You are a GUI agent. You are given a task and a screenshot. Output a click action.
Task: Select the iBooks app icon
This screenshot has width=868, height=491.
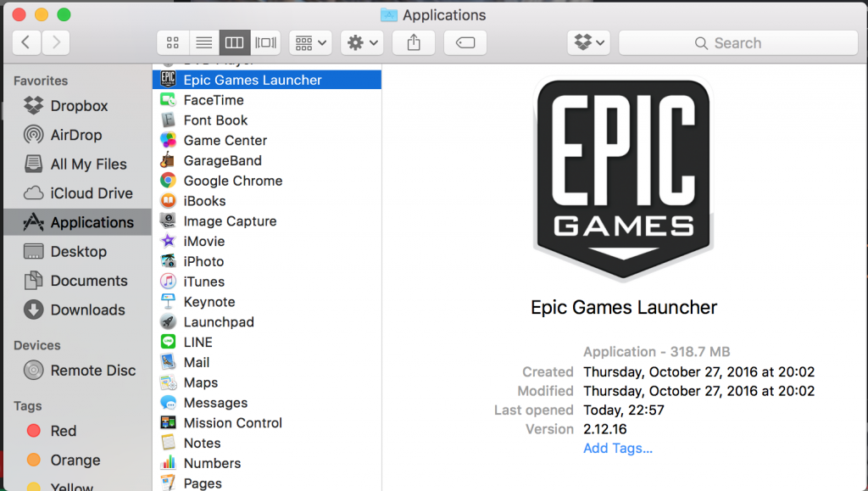[169, 201]
